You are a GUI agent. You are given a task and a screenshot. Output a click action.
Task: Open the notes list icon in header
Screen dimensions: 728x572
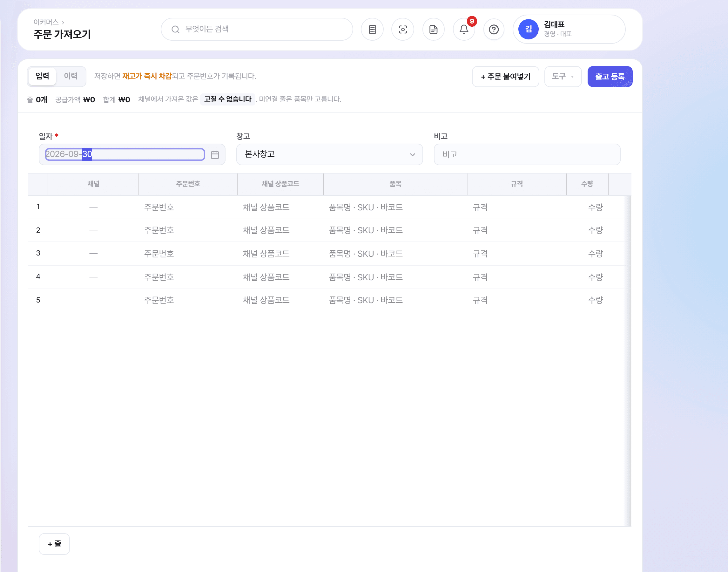[372, 30]
